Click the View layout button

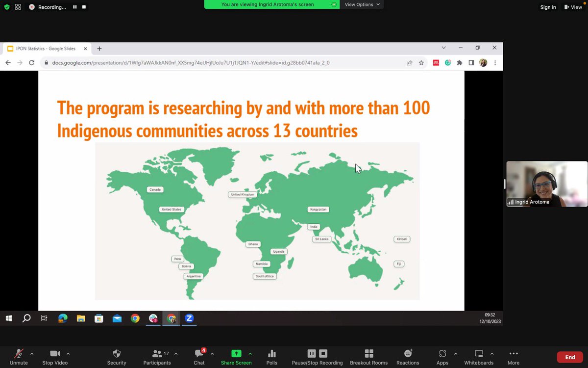click(572, 7)
